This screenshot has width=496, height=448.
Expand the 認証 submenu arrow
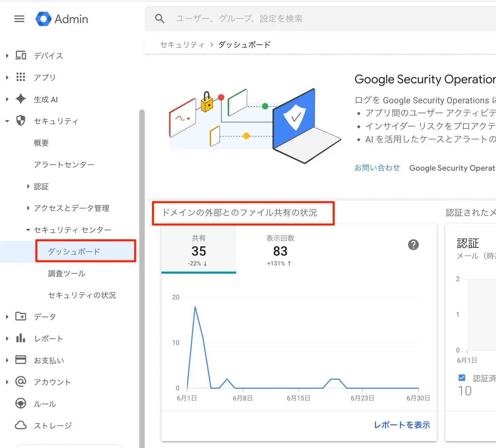click(28, 186)
